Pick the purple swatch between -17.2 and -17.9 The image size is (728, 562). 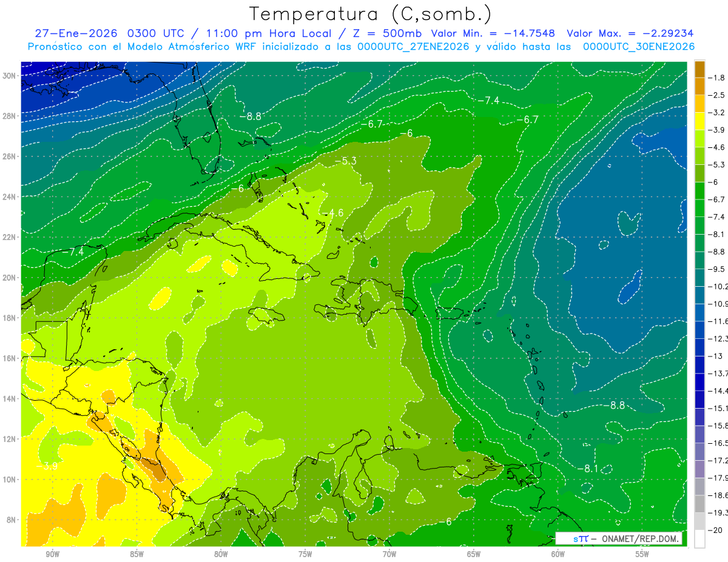tap(699, 470)
